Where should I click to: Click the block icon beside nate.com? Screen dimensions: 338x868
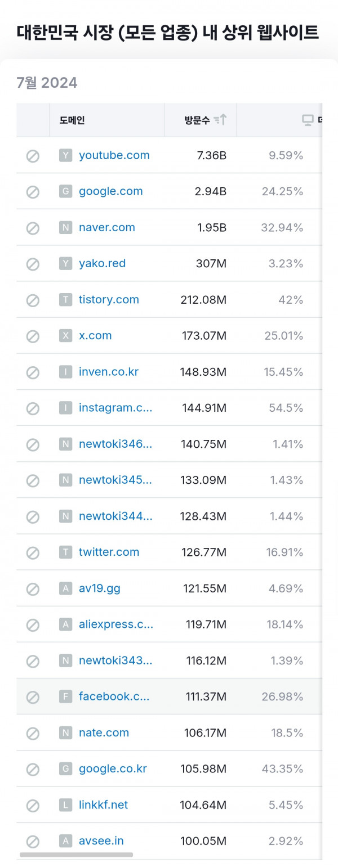[33, 733]
